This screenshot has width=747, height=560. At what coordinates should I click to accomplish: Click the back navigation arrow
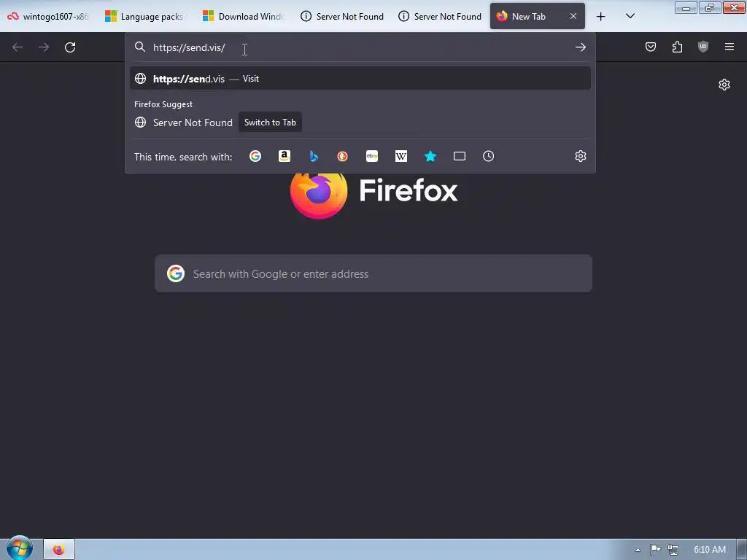coord(18,47)
